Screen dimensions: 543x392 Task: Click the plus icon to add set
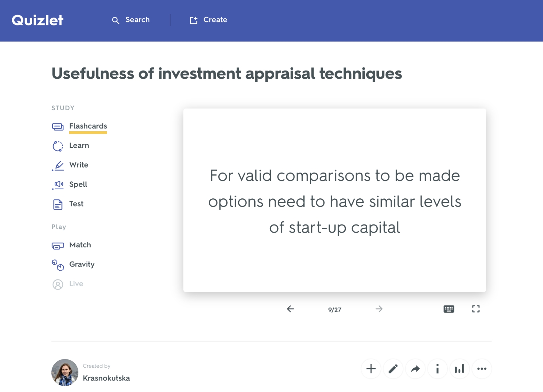point(371,369)
